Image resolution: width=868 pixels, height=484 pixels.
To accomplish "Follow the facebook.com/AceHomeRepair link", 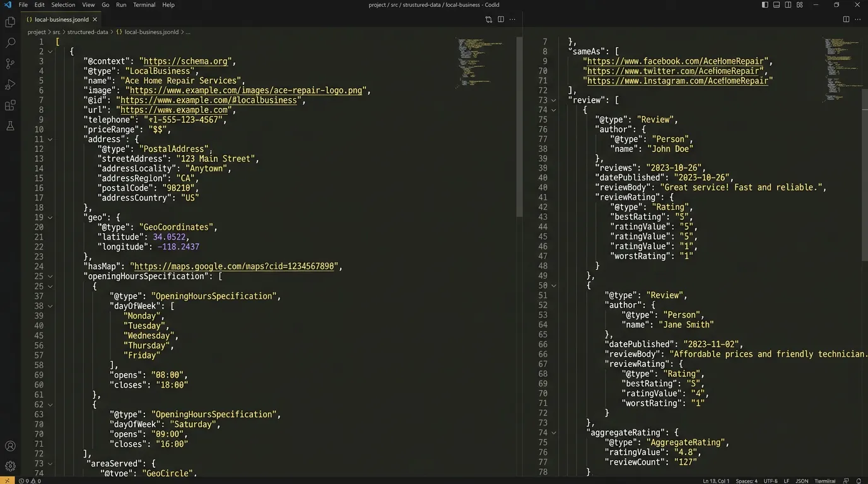I will coord(676,61).
